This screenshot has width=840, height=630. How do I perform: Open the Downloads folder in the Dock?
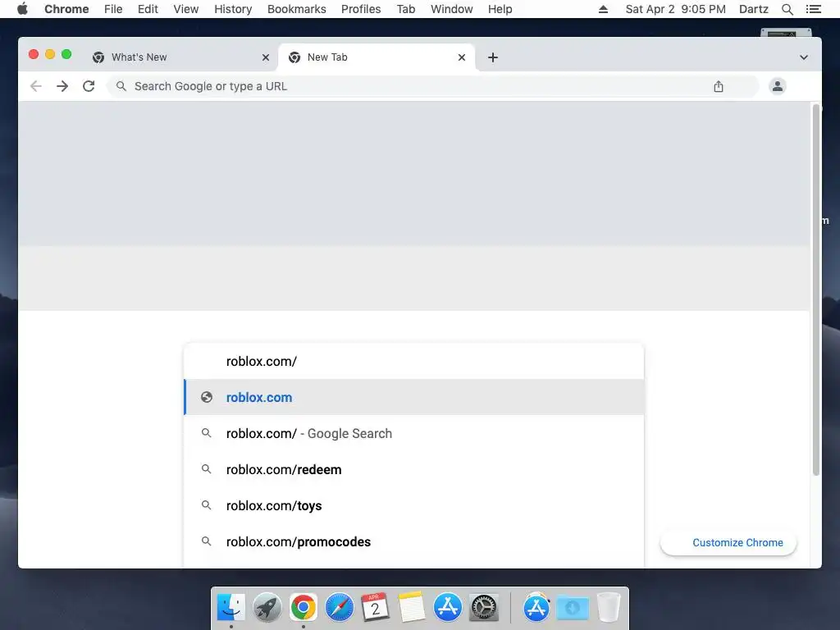[x=573, y=608]
